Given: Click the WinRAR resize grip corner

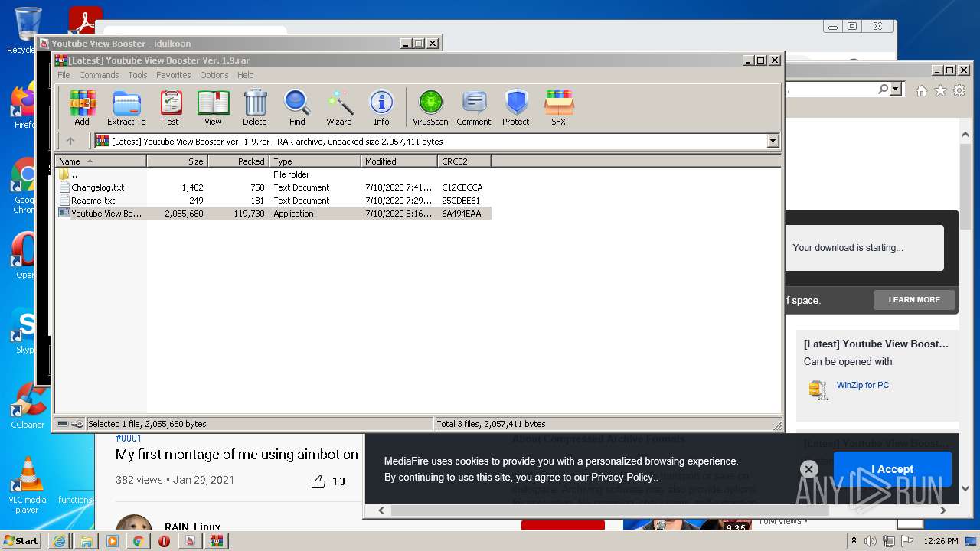Looking at the screenshot, I should 777,425.
